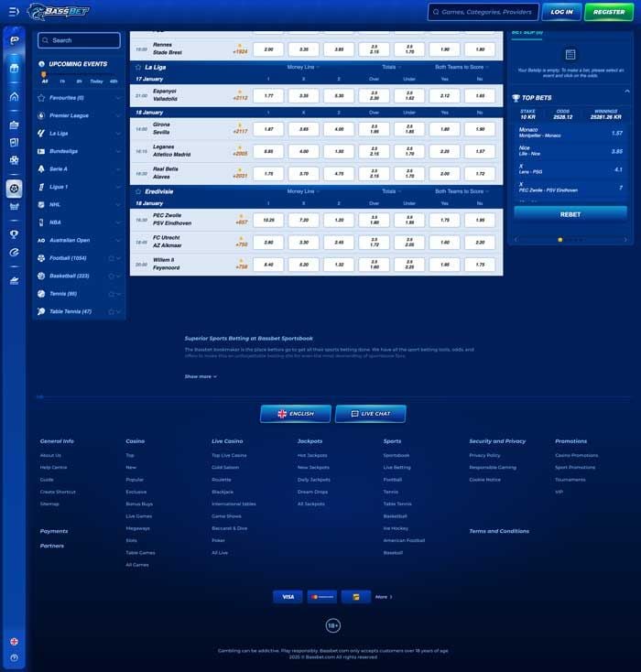Click the soccer ball sports sidebar icon

pyautogui.click(x=14, y=189)
